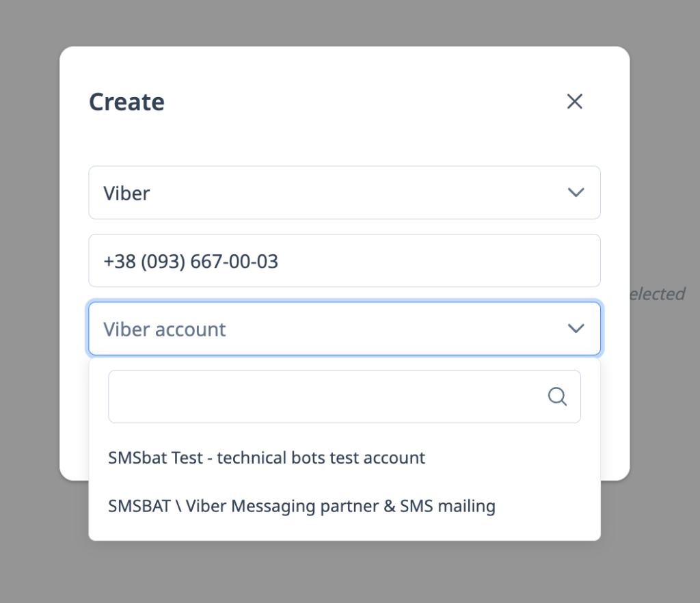Viewport: 700px width, 603px height.
Task: Click the chevron in Viber account field
Action: 576,329
